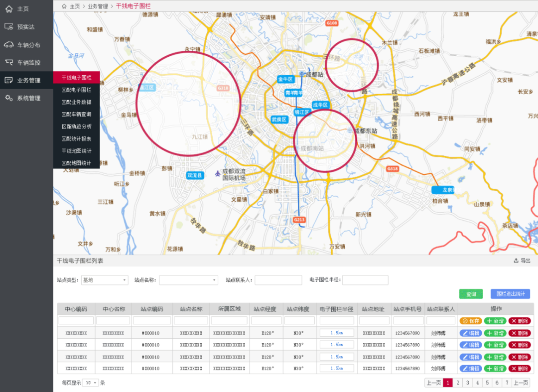Select 业务管理 in the sidebar
This screenshot has height=392, width=538.
coord(26,80)
